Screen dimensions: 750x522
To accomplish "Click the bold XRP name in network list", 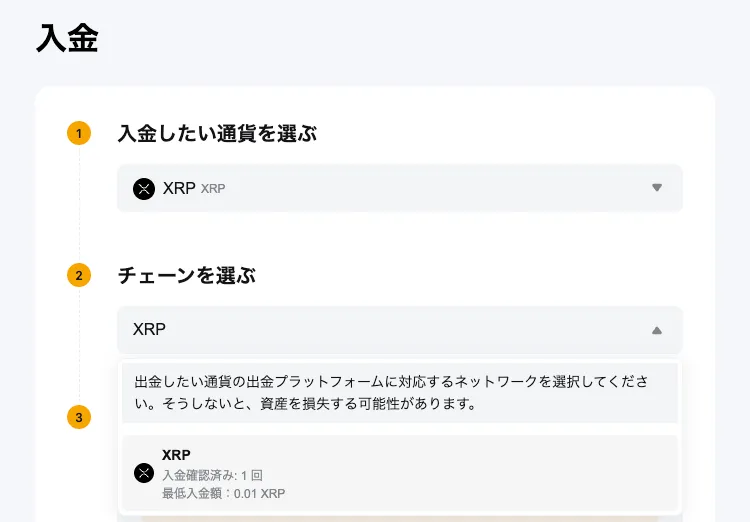I will 176,455.
